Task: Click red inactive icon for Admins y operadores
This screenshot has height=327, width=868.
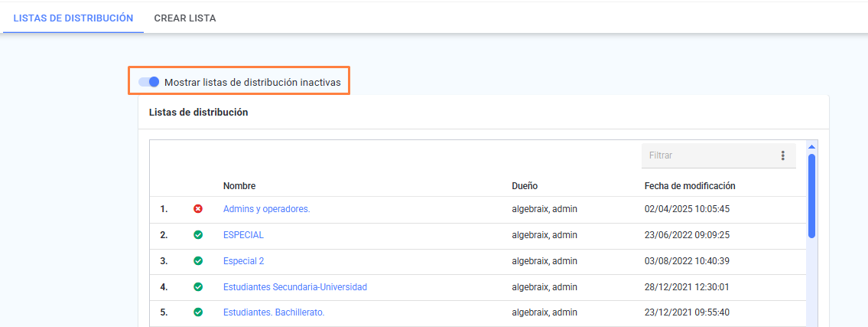Action: click(197, 209)
